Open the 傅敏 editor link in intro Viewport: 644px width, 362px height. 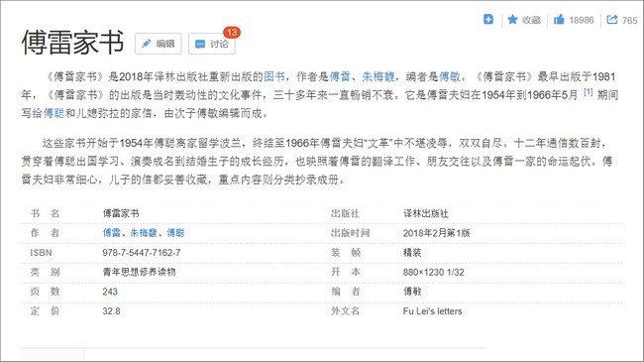[450, 76]
